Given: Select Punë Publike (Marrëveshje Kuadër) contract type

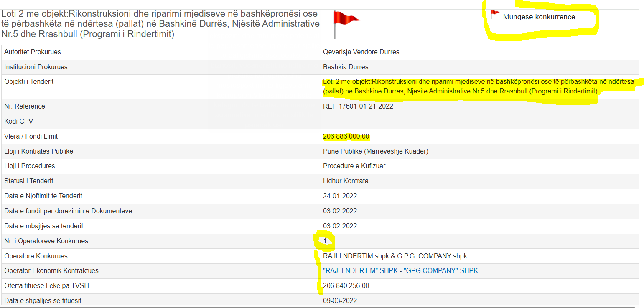Looking at the screenshot, I should pyautogui.click(x=375, y=151).
